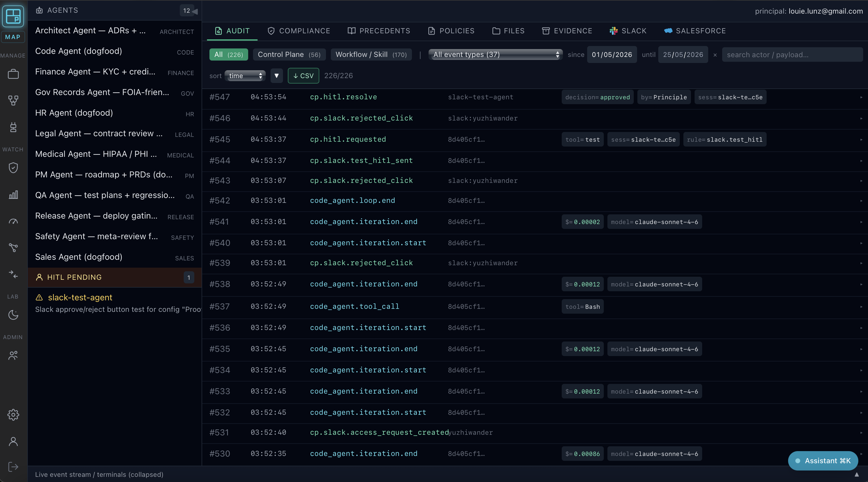Screen dimensions: 868x482
Task: Open the SLACK tab
Action: [628, 31]
